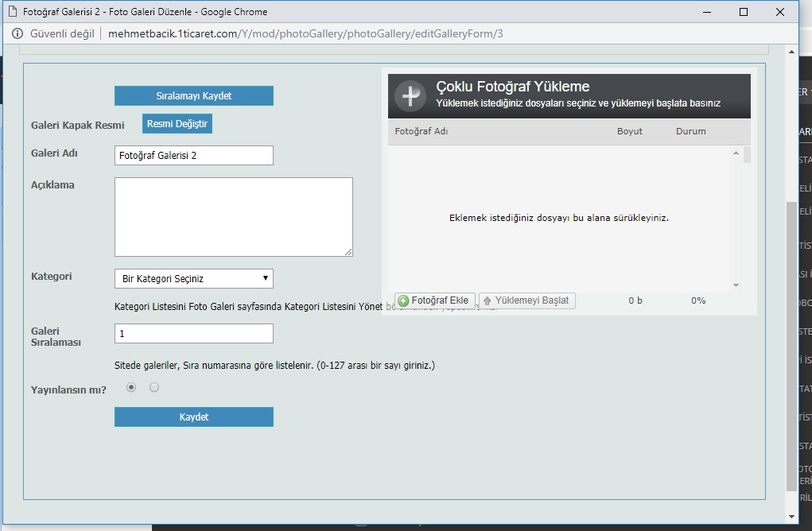Click the Resmi Değiştir button
The height and width of the screenshot is (531, 812).
[x=177, y=124]
